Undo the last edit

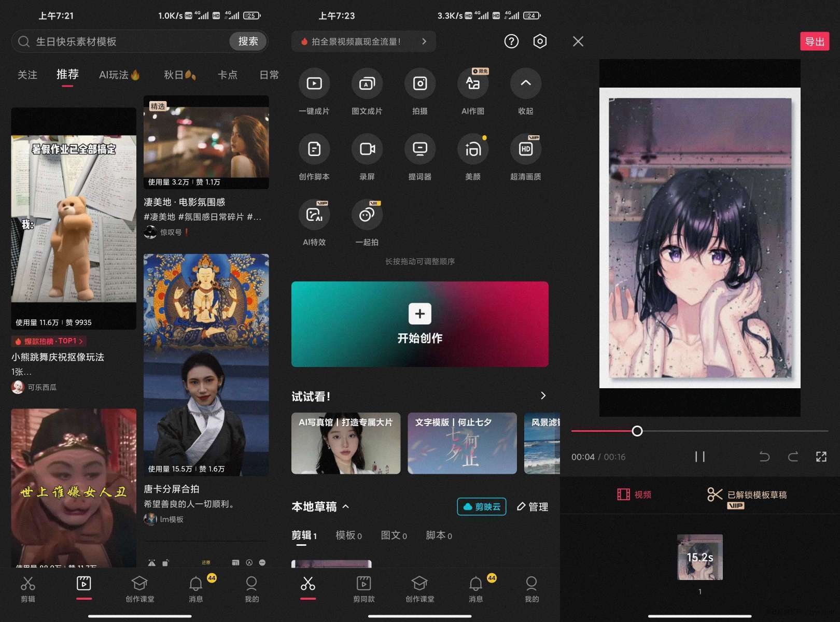coord(764,457)
